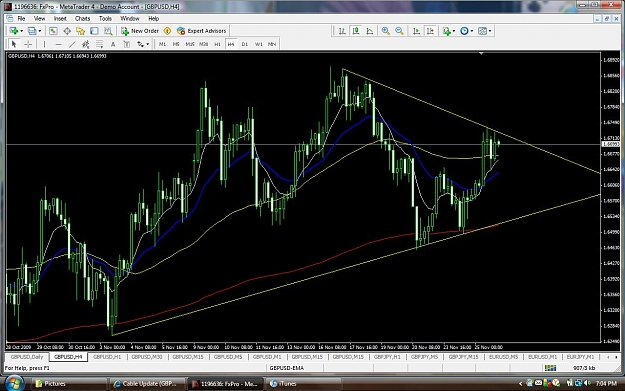Switch timeframe to M1

162,44
